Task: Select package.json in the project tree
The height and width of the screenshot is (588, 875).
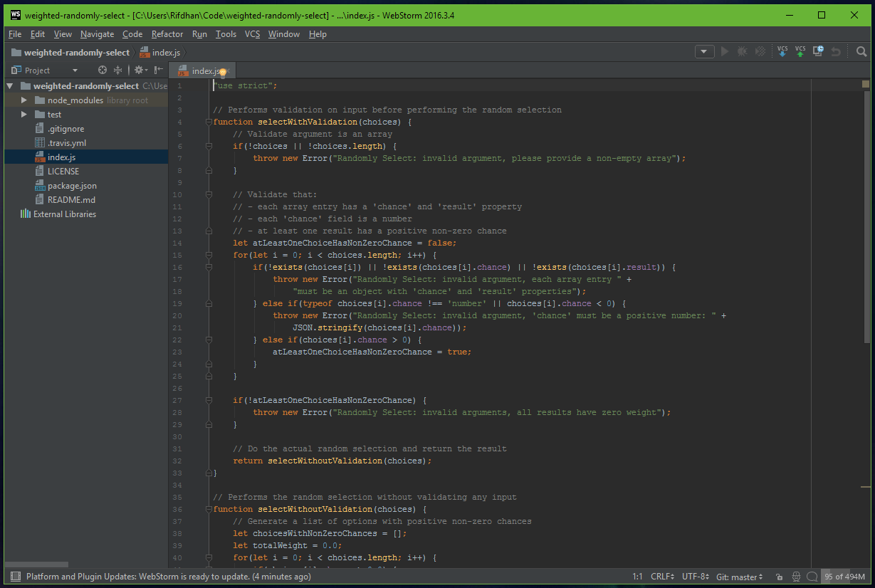Action: 72,186
